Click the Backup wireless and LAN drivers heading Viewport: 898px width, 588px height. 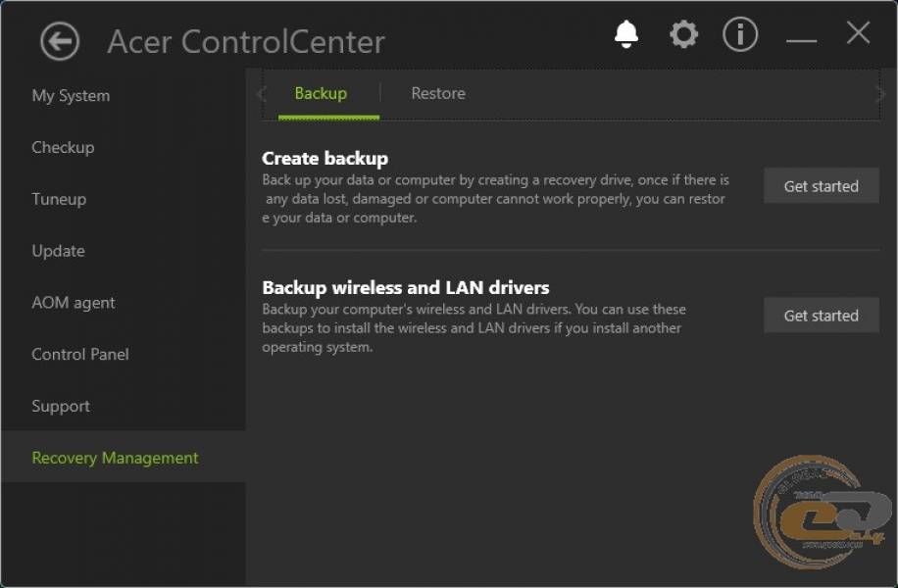click(406, 287)
